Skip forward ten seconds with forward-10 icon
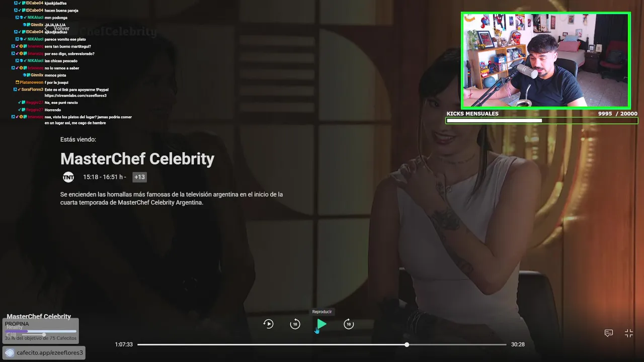644x362 pixels. pyautogui.click(x=349, y=324)
